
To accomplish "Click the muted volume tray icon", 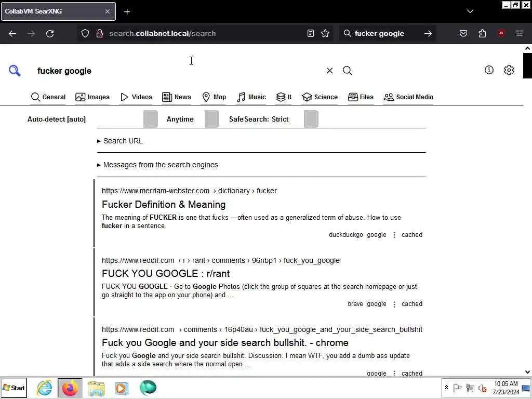I will tap(482, 388).
